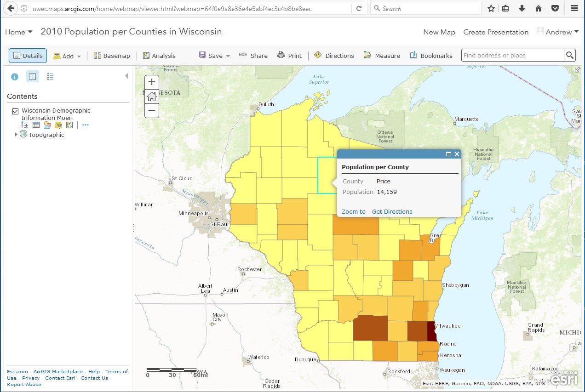Viewport: 585px width, 392px height.
Task: Open the layer's attribute table icon
Action: click(36, 125)
